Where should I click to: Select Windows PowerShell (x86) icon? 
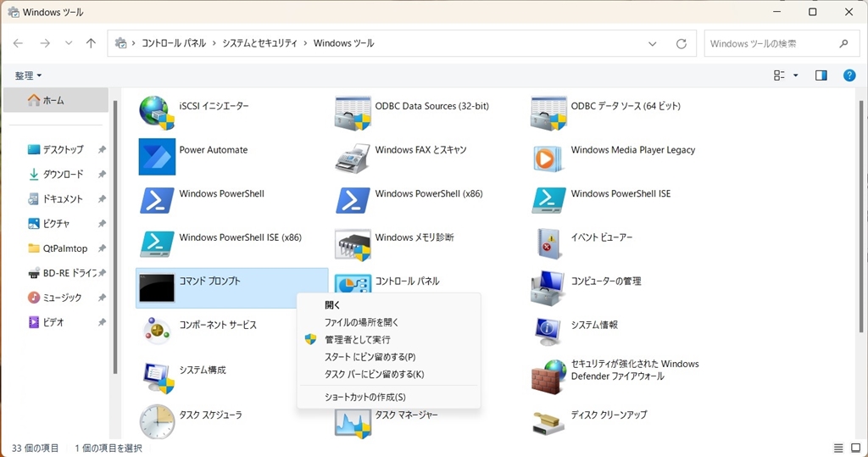(353, 201)
